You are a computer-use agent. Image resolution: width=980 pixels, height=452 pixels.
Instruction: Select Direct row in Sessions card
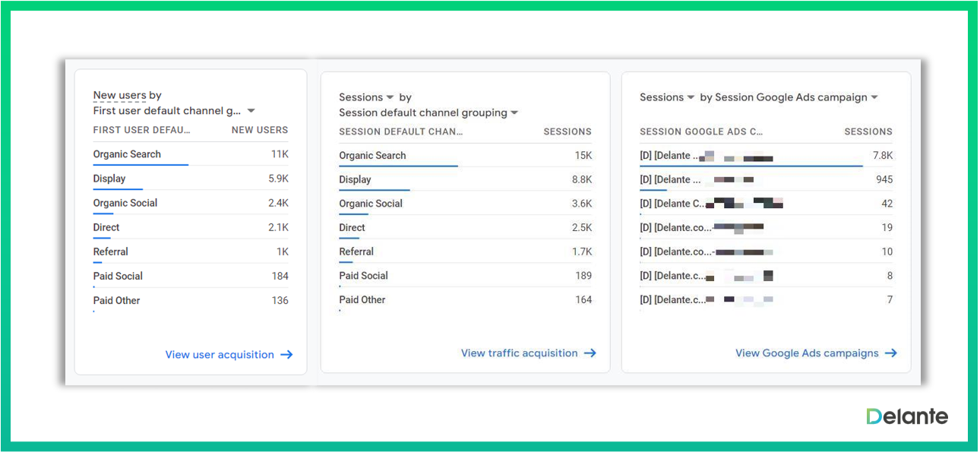(x=465, y=227)
